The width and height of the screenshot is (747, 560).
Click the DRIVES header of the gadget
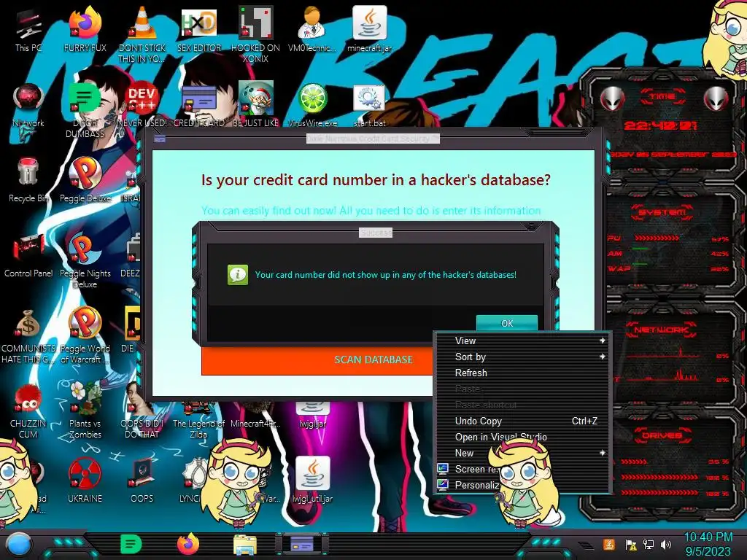pos(662,435)
